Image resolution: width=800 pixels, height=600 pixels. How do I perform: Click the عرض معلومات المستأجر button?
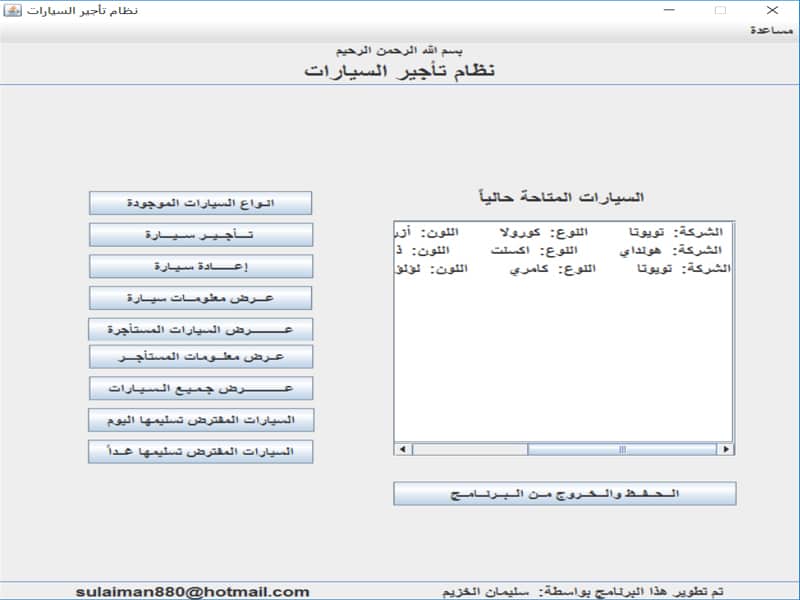pos(200,357)
